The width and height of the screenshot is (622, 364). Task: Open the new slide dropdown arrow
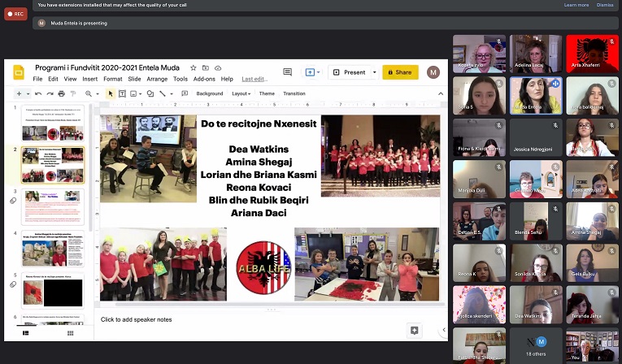[x=28, y=93]
